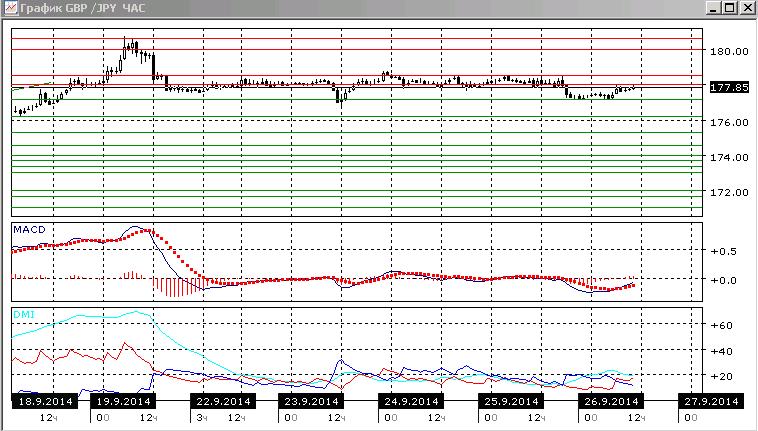Click the 176.00 price axis label

729,123
